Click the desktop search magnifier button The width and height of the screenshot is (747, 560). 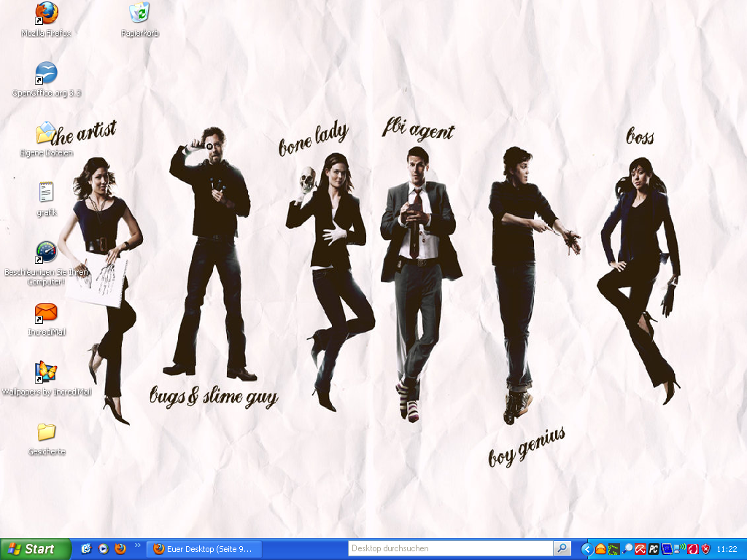(x=562, y=548)
